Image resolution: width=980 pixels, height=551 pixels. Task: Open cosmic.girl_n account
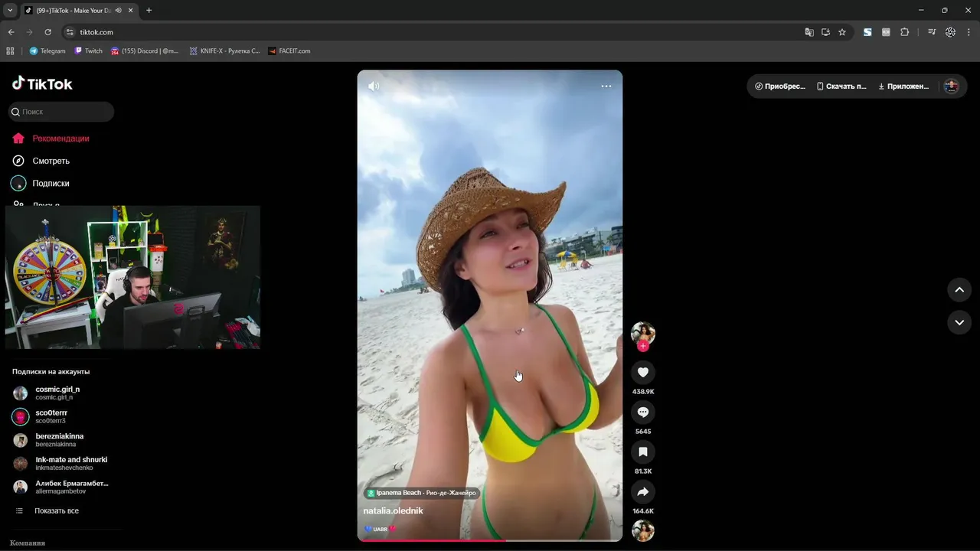[57, 393]
